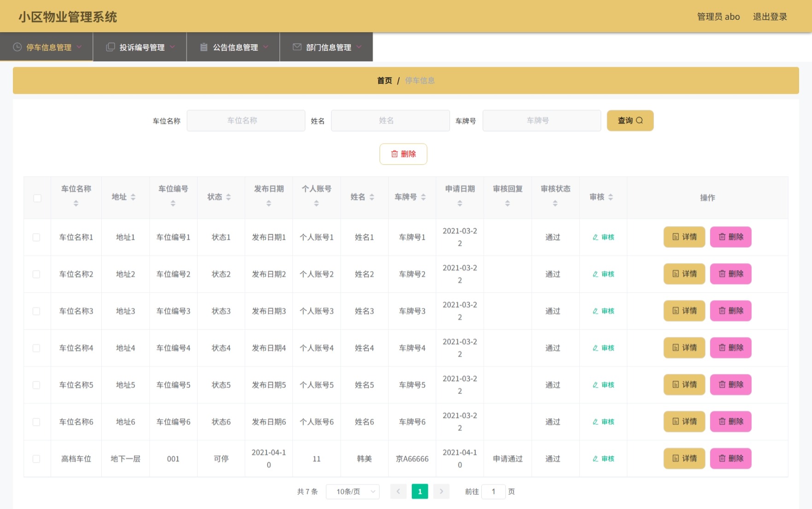Sort by 车位编号 column arrows
The image size is (812, 509).
tap(173, 203)
